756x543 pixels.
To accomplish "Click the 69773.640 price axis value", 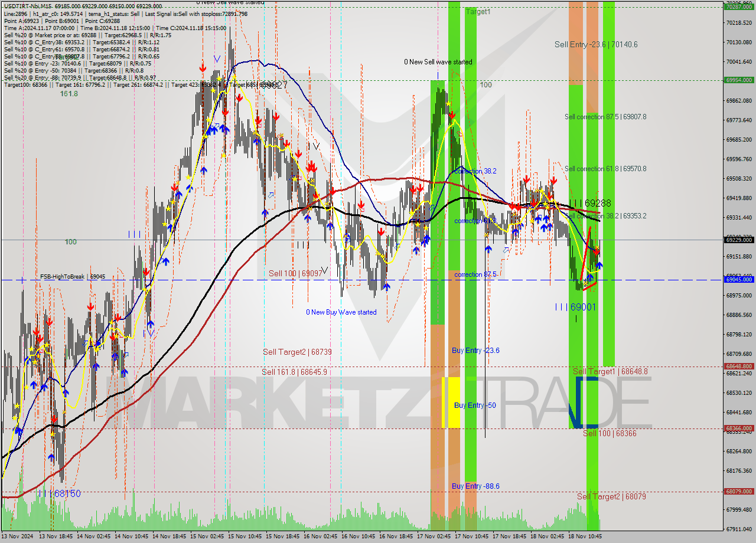I will [740, 120].
